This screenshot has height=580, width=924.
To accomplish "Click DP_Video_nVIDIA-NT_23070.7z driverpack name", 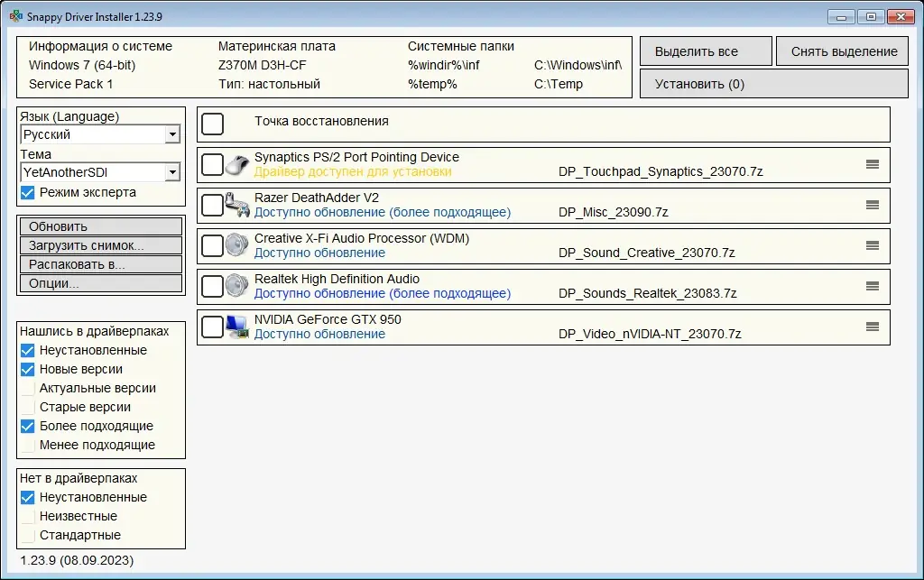I will click(x=650, y=335).
